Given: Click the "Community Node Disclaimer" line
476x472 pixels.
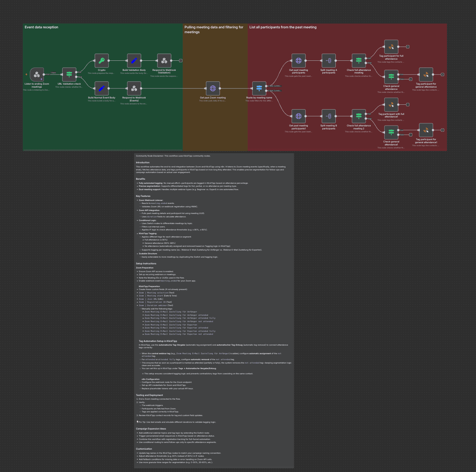Looking at the screenshot, I should click(x=173, y=156).
